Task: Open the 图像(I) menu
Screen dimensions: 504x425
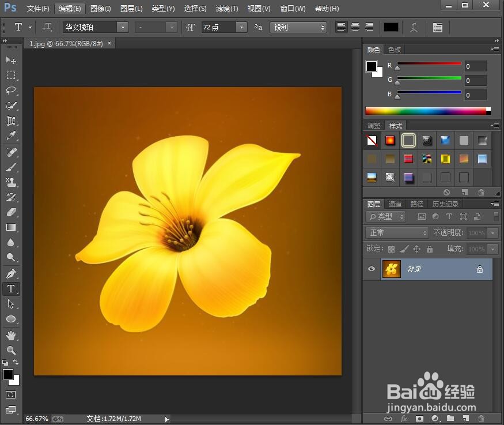Action: (x=101, y=9)
